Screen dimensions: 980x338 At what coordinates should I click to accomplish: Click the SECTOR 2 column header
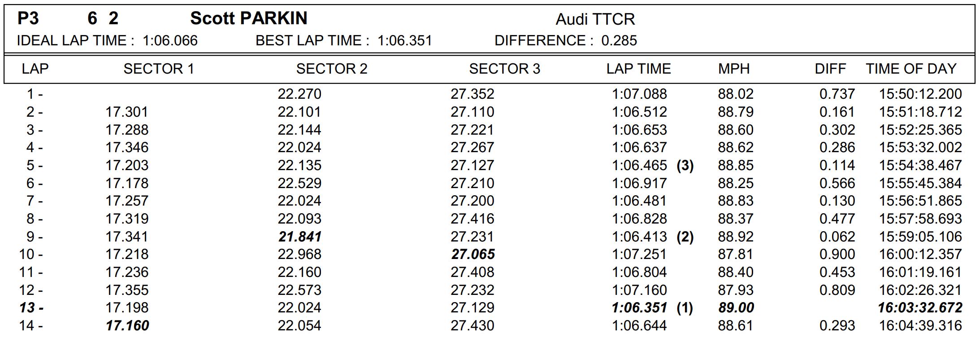[332, 69]
